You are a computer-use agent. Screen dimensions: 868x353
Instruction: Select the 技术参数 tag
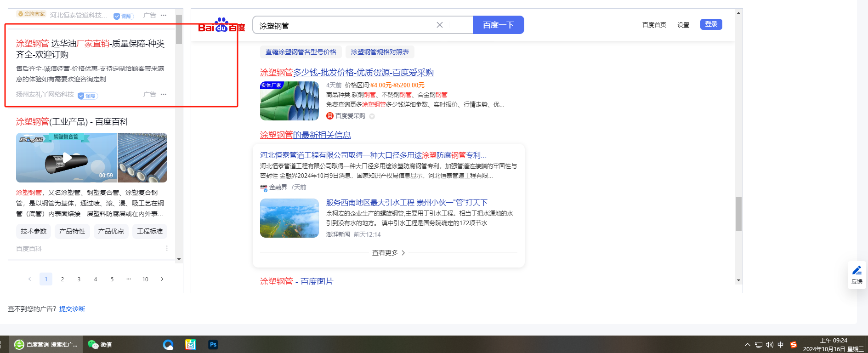coord(34,231)
